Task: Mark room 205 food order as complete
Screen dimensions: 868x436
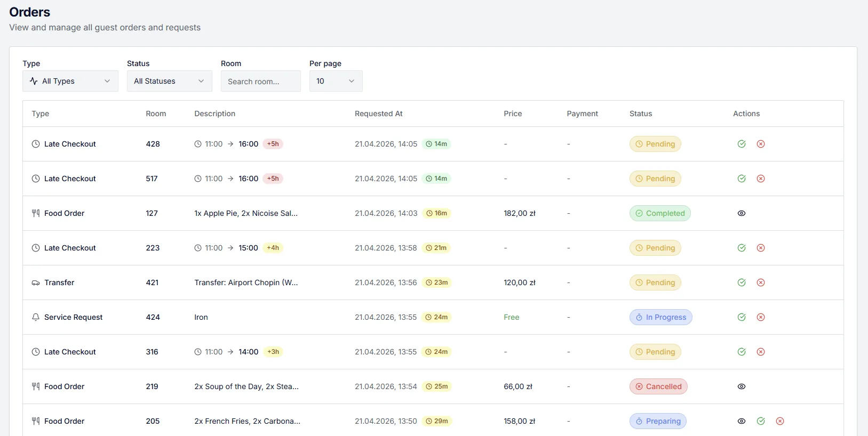Action: coord(761,421)
